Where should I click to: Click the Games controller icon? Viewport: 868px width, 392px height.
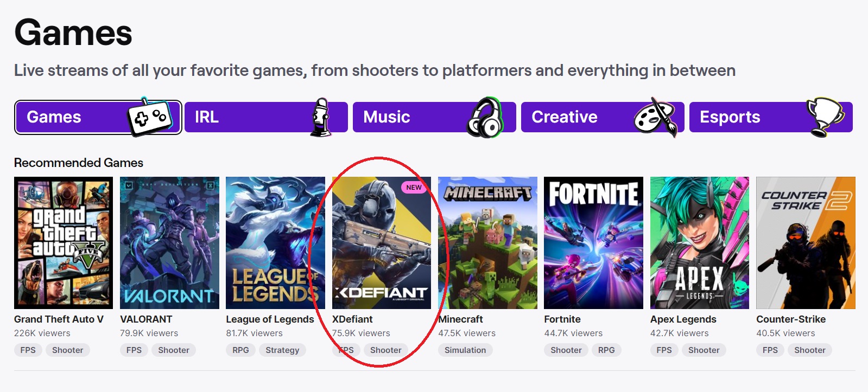click(x=149, y=116)
